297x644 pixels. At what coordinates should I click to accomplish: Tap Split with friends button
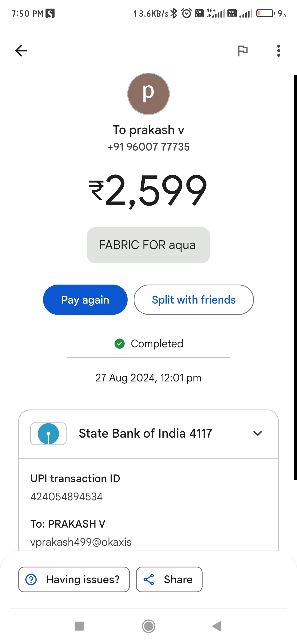194,300
